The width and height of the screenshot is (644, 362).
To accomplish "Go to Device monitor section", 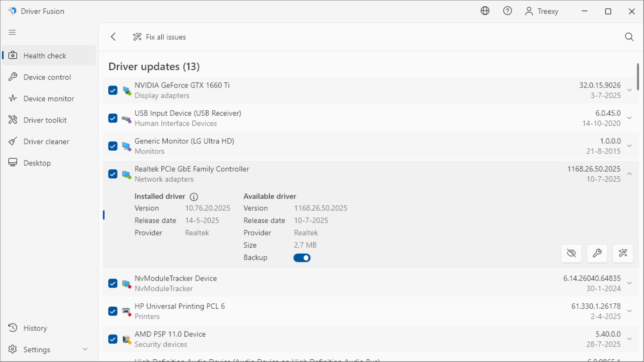I will tap(49, 99).
